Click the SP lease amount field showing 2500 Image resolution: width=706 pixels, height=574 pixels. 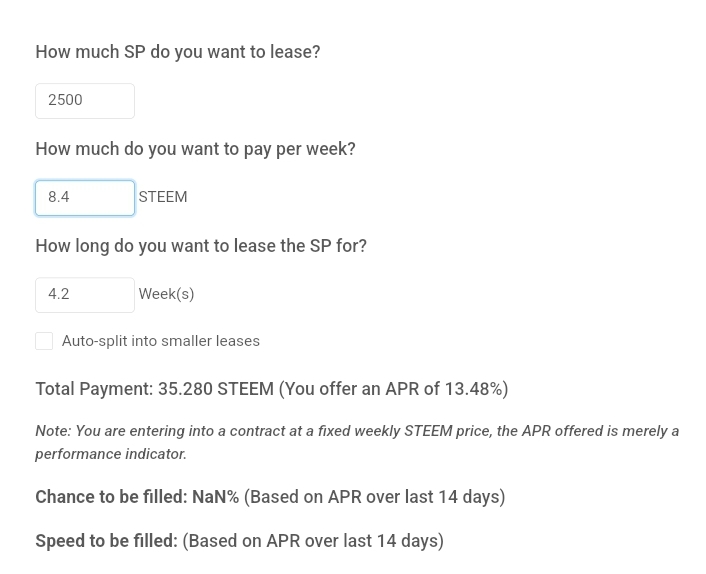pos(85,101)
